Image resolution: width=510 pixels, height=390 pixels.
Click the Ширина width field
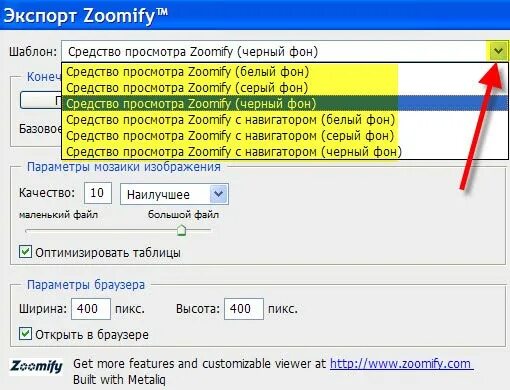91,309
